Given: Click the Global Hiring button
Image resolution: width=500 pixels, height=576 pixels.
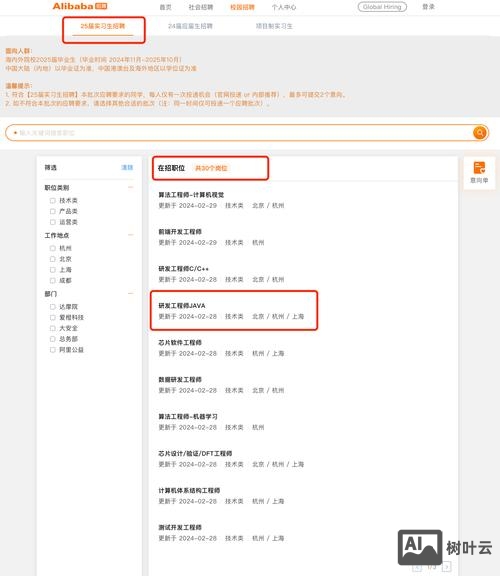Looking at the screenshot, I should click(382, 7).
